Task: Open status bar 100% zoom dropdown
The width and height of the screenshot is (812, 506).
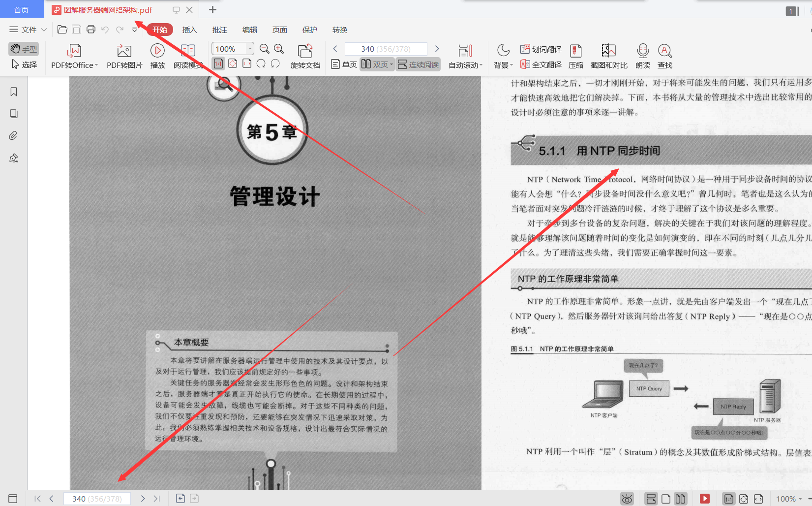Action: (800, 499)
